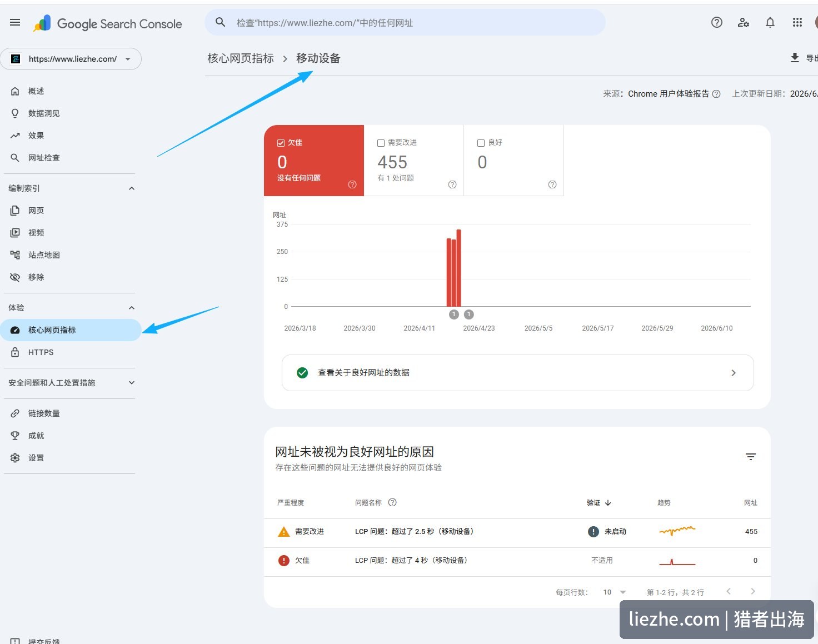Open the 查看关于良好网址的数据 chevron

click(x=734, y=373)
